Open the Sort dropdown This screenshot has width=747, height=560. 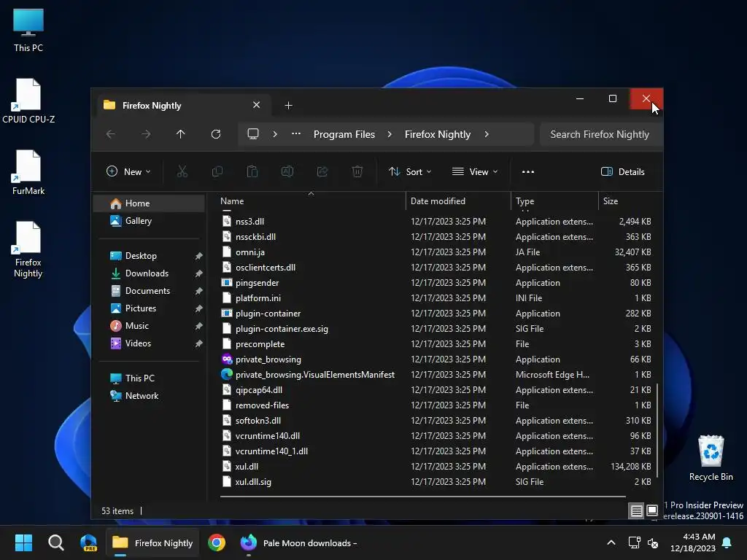(x=410, y=172)
